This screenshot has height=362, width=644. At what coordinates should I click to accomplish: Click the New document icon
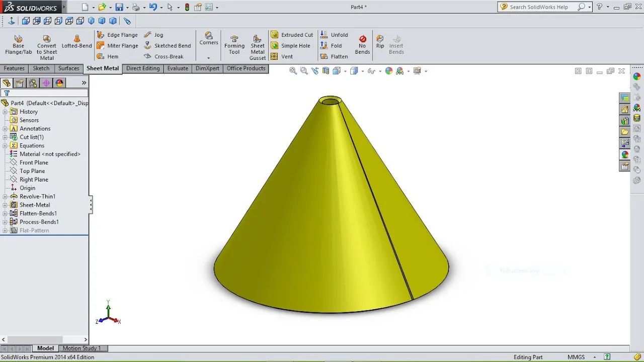(x=85, y=7)
